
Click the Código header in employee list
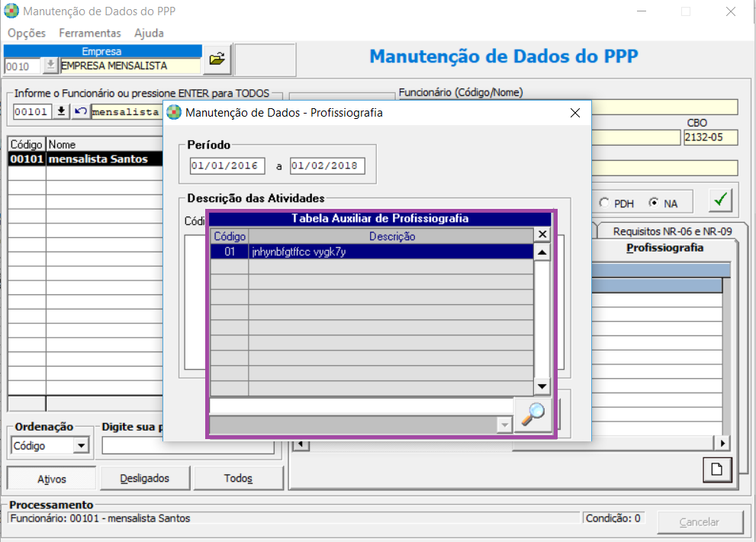pyautogui.click(x=27, y=145)
